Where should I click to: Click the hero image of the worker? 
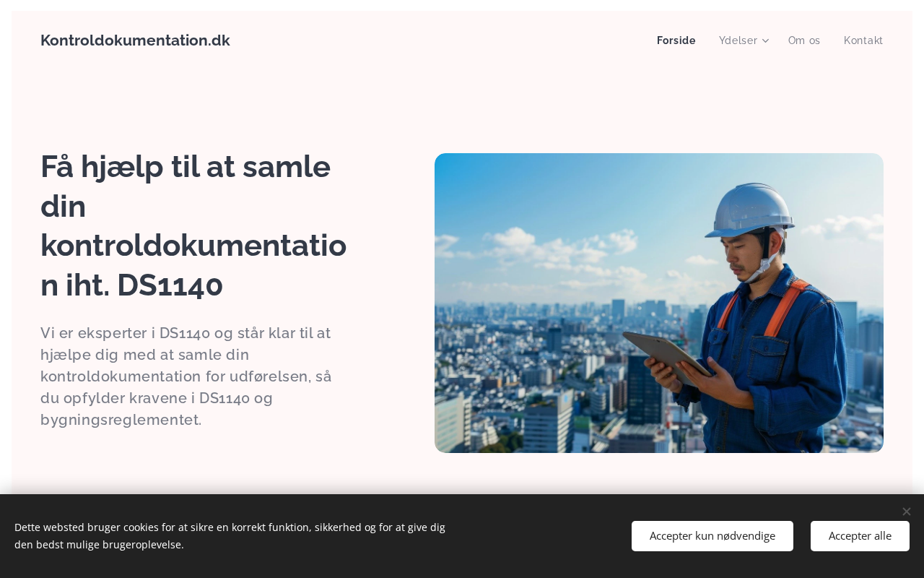point(659,303)
